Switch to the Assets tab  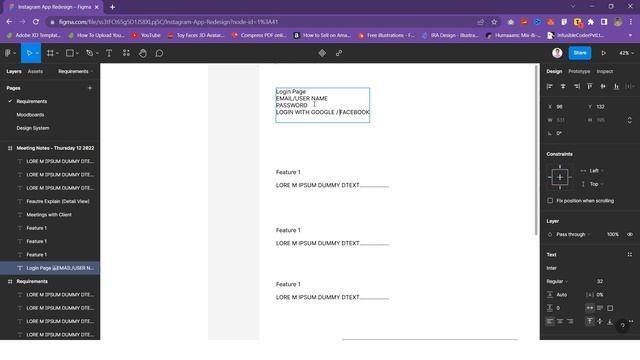pyautogui.click(x=35, y=71)
